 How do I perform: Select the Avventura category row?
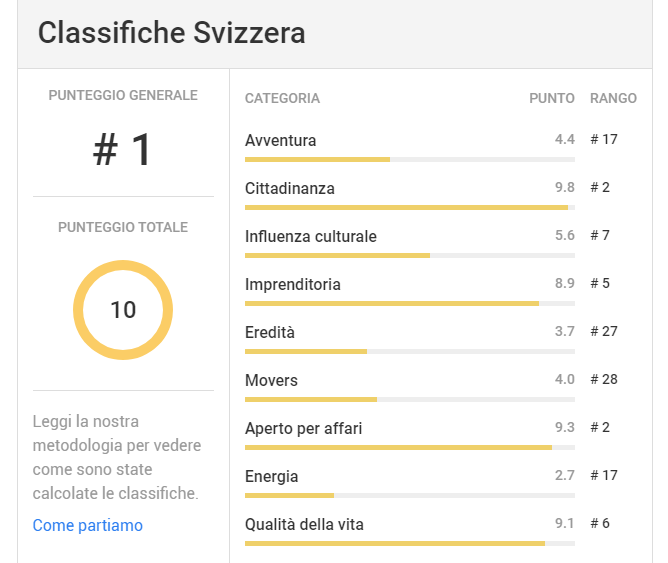pyautogui.click(x=441, y=146)
